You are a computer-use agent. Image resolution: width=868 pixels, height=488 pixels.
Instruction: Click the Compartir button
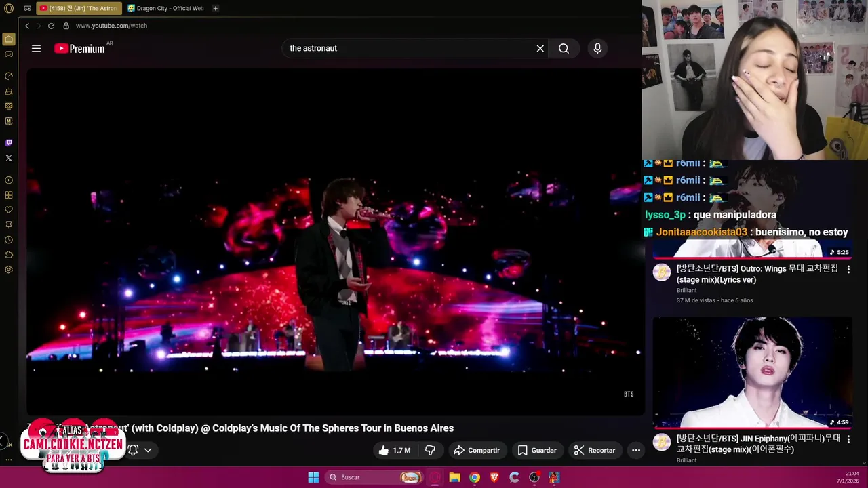tap(477, 450)
